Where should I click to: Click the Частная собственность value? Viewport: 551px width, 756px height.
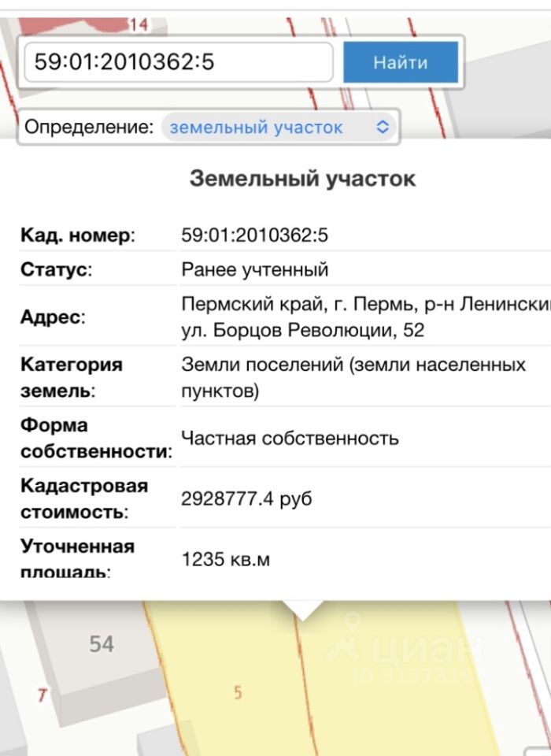(290, 438)
